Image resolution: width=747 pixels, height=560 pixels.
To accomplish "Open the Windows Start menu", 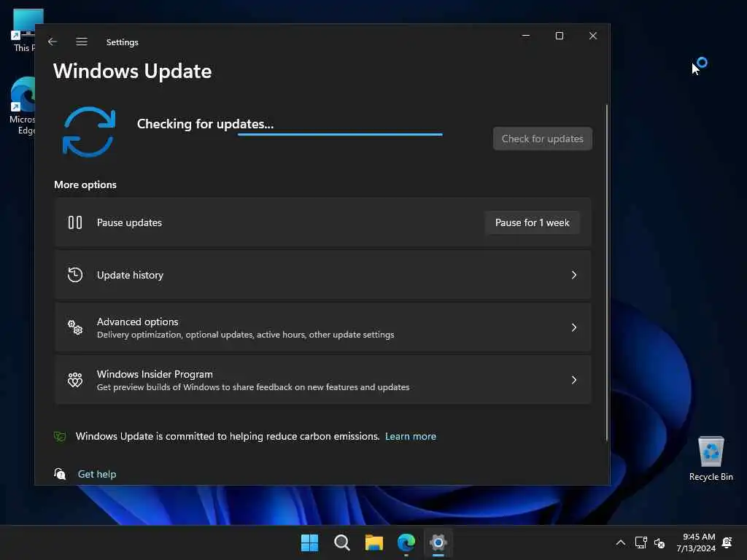I will tap(309, 542).
